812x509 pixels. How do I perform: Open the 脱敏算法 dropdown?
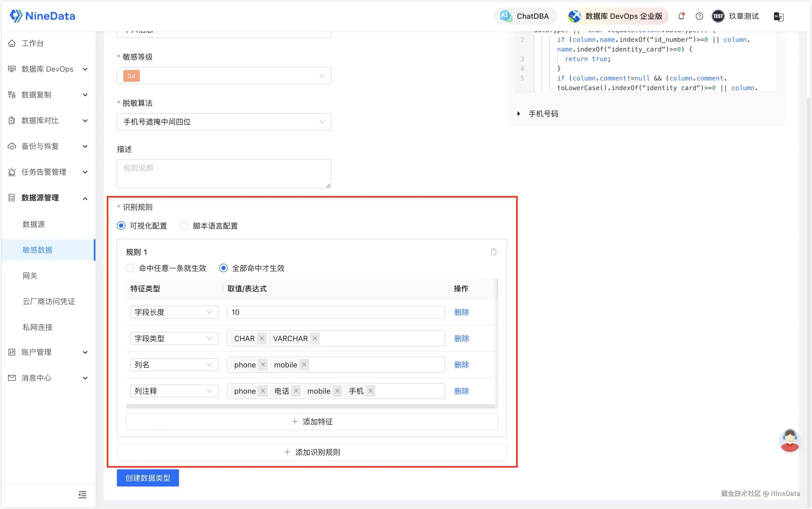coord(224,122)
